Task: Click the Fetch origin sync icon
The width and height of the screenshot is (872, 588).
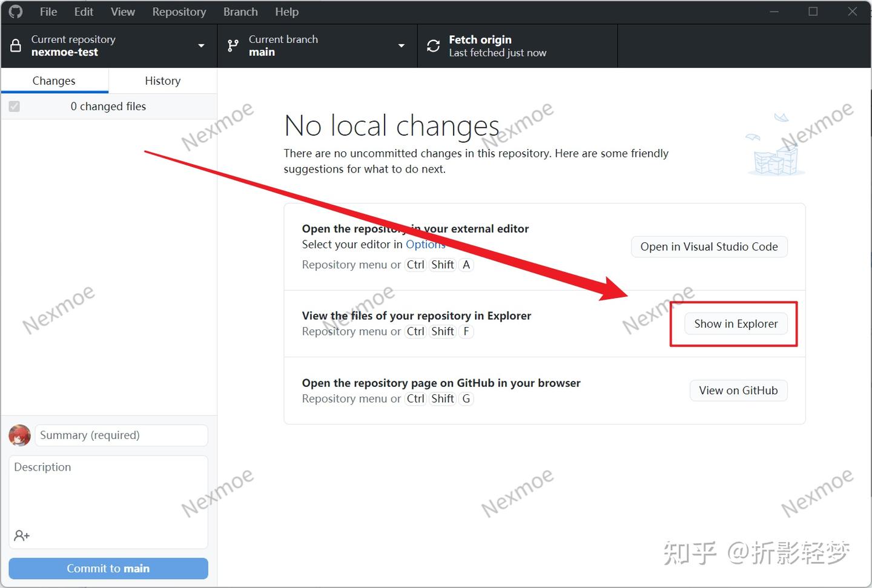Action: pos(433,45)
